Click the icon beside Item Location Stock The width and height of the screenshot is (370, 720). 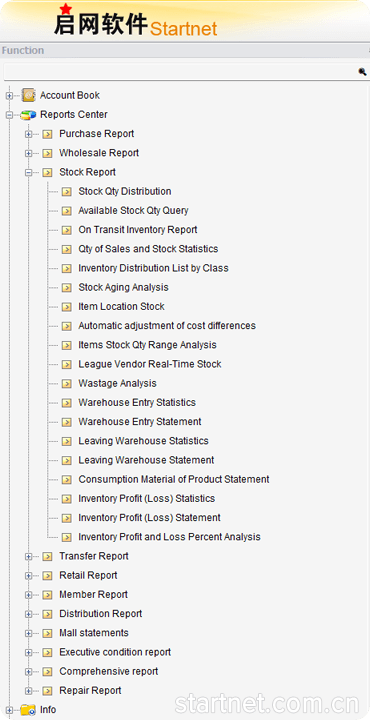pyautogui.click(x=67, y=307)
